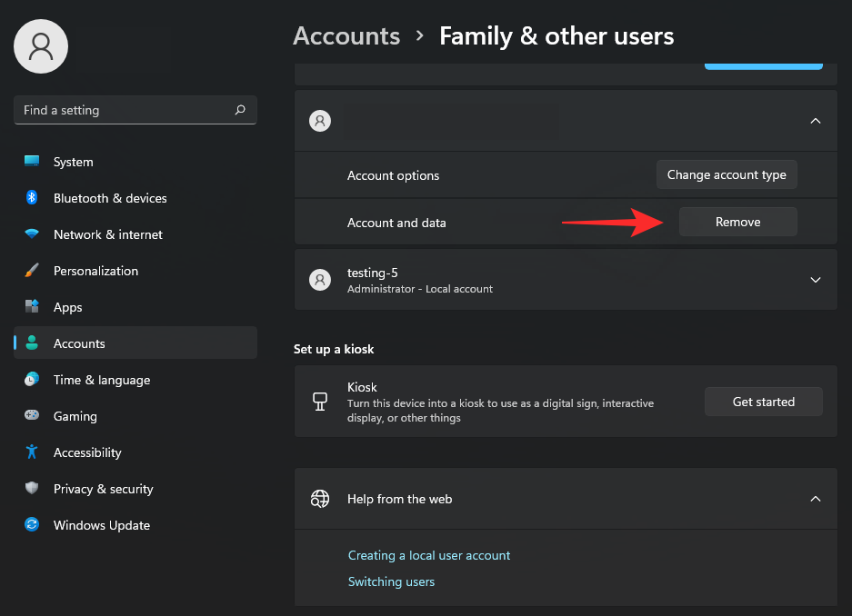This screenshot has width=852, height=616.
Task: Click the Gaming controller icon
Action: click(32, 416)
